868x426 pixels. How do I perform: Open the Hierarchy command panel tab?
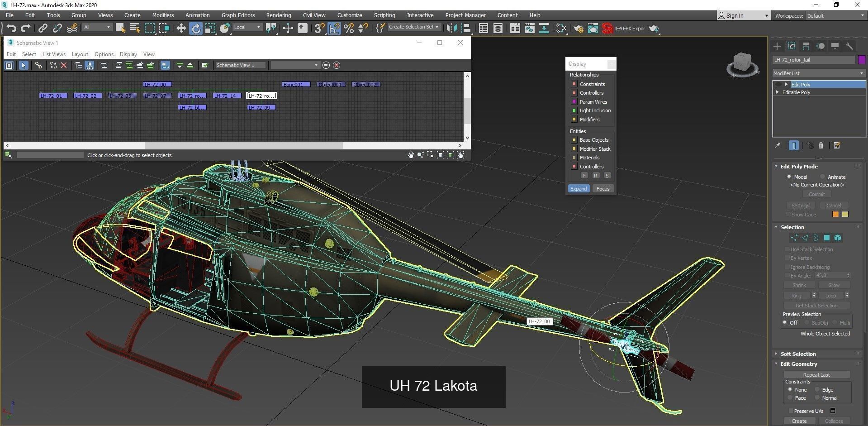click(x=806, y=46)
